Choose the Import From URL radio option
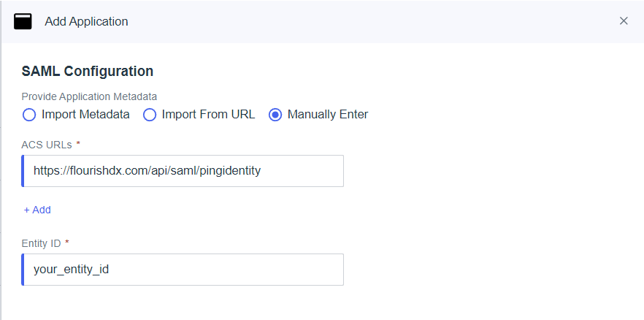644x320 pixels. click(x=150, y=115)
